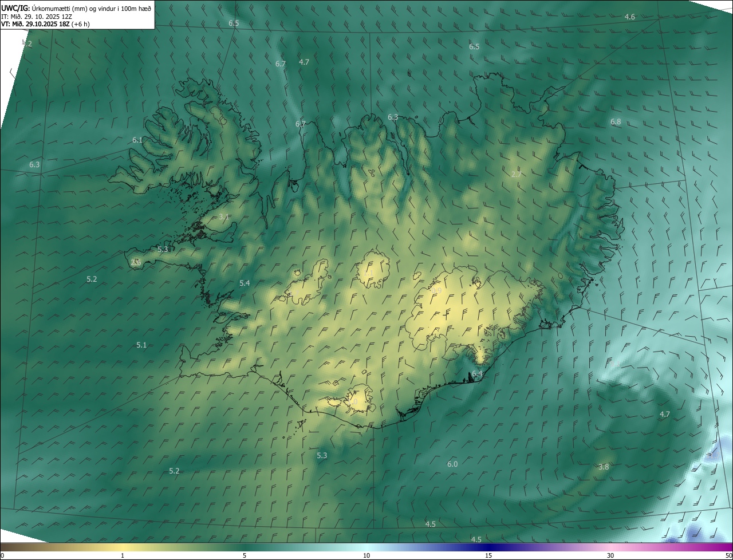Click the 5.3 value on the Snæfellsnes peninsula

click(x=163, y=249)
